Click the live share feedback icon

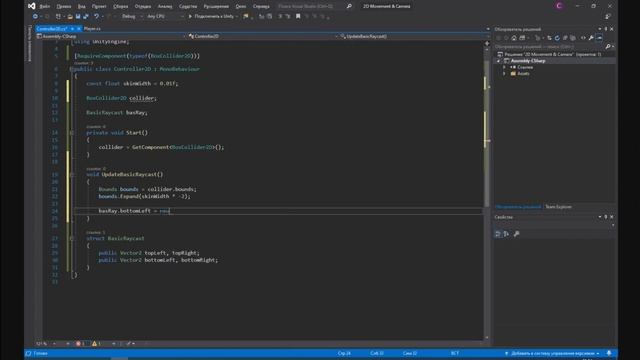pyautogui.click(x=608, y=17)
